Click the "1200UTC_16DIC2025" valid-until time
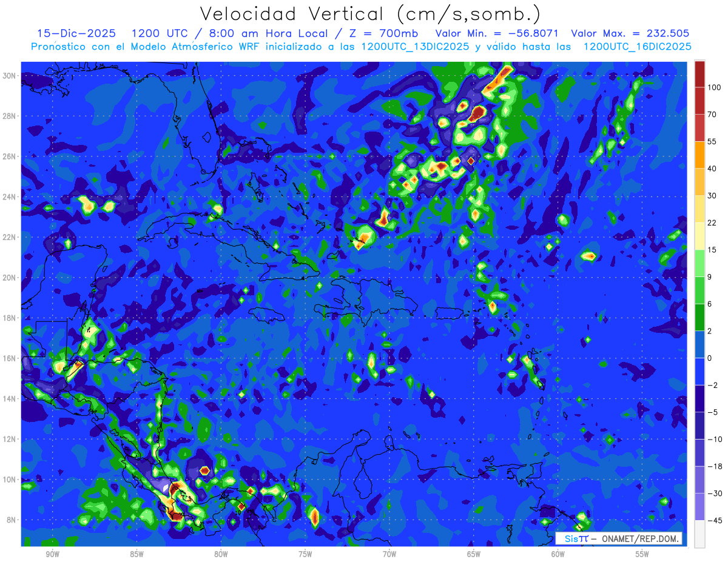The image size is (728, 562). tap(637, 46)
